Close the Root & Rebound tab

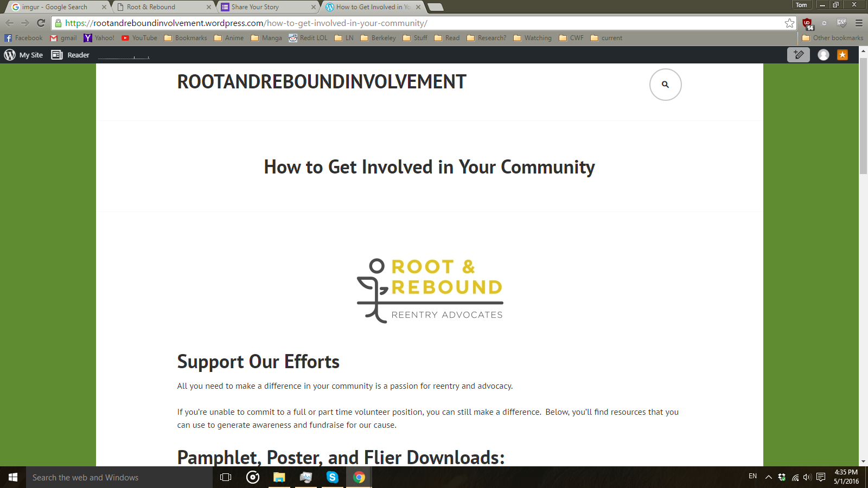(209, 7)
